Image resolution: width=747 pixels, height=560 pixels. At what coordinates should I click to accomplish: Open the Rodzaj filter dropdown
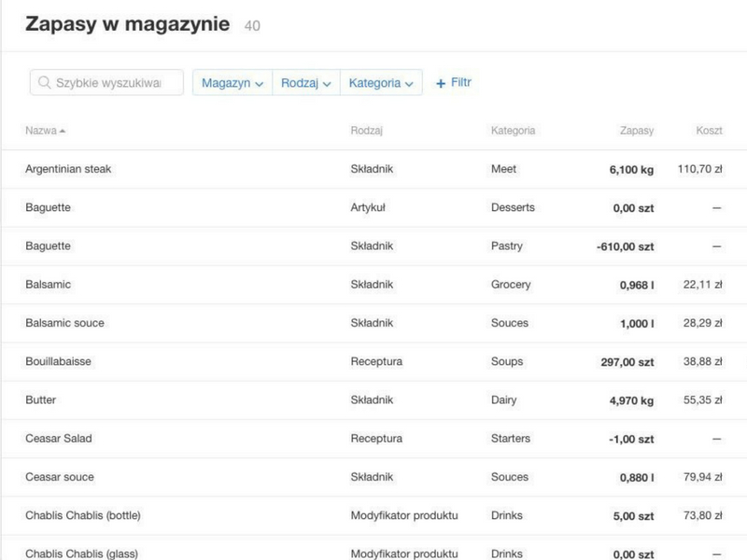coord(306,82)
